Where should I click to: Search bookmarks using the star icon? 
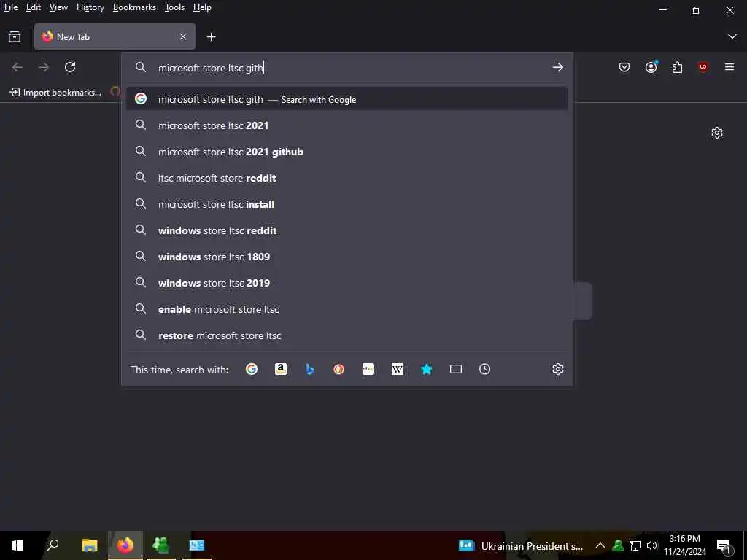pyautogui.click(x=426, y=369)
